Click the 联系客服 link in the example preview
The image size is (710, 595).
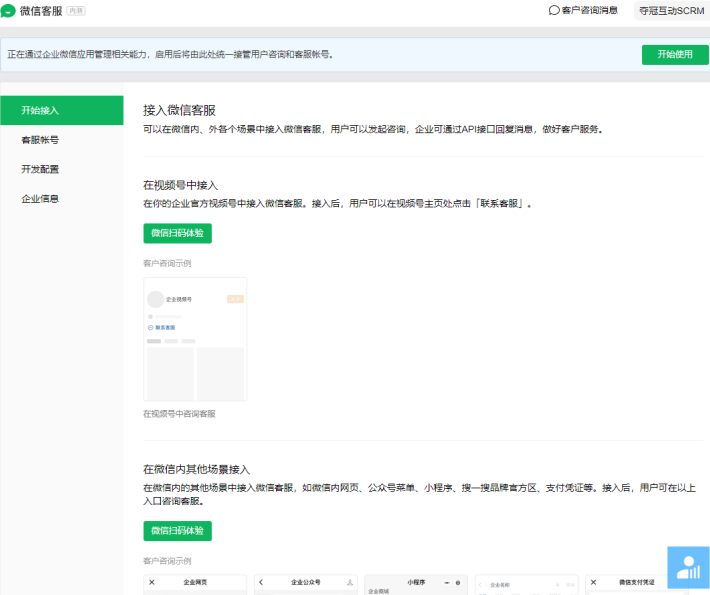tap(165, 327)
